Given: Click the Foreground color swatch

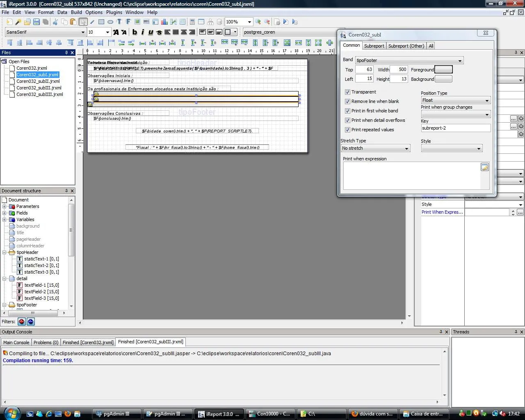Looking at the screenshot, I should pyautogui.click(x=443, y=70).
